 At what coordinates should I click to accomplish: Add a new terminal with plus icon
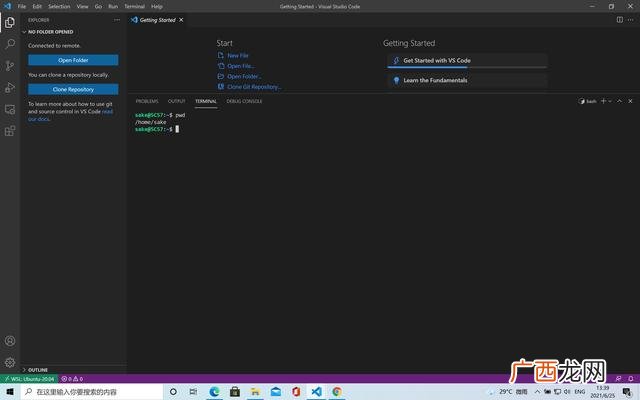[603, 101]
